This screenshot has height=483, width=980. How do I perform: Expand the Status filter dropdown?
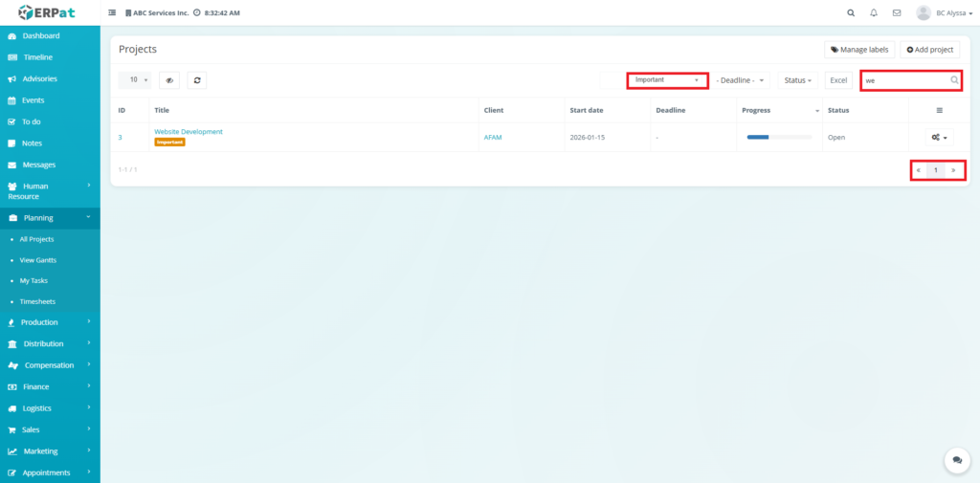(x=797, y=80)
